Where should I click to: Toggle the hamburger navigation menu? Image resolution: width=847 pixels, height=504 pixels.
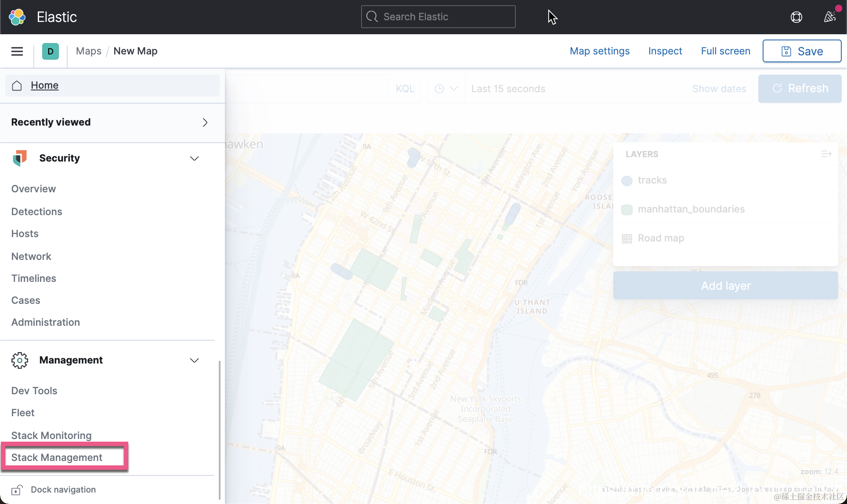pyautogui.click(x=17, y=51)
